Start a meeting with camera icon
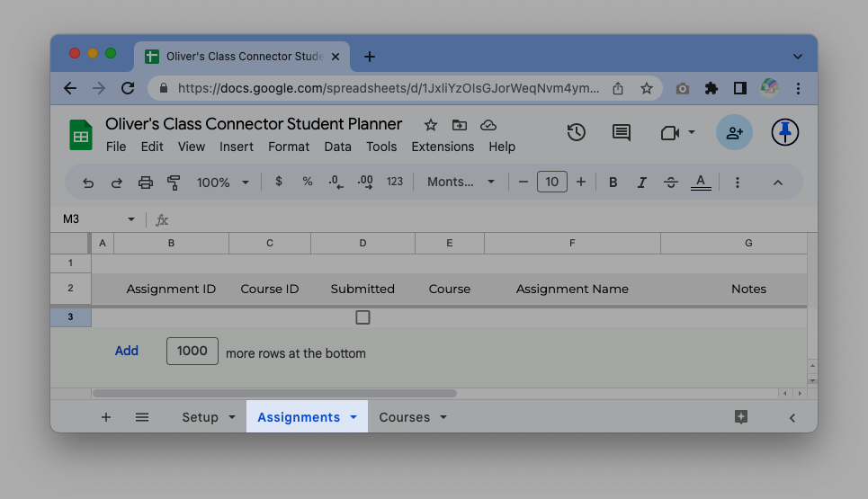Viewport: 868px width, 499px height. pyautogui.click(x=670, y=133)
